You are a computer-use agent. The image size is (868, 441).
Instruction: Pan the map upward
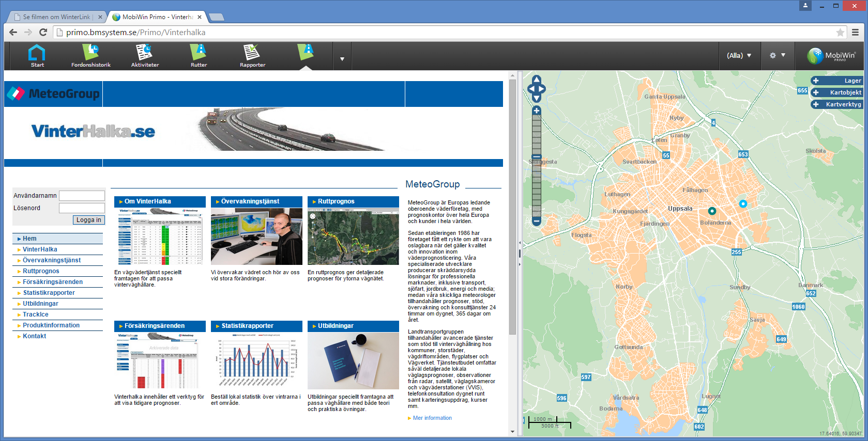pyautogui.click(x=537, y=80)
